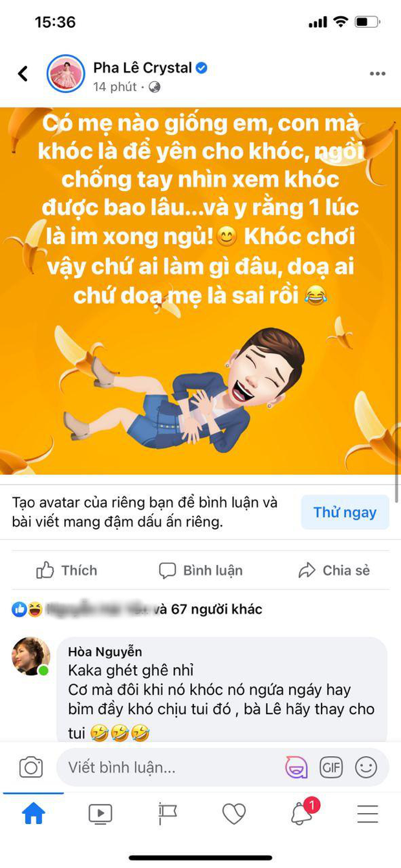Viewport: 401px width, 868px height.
Task: Tap the Thử ngay avatar button
Action: point(345,513)
